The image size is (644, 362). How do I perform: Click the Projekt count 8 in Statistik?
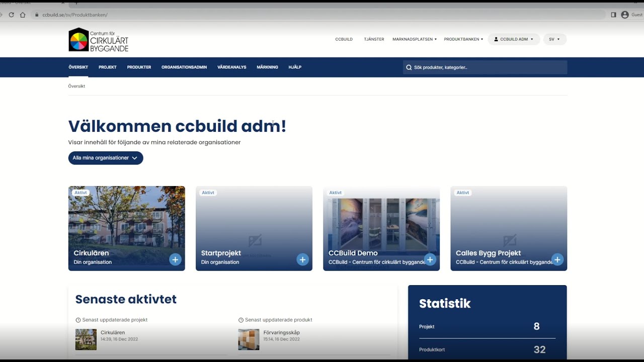coord(536,327)
